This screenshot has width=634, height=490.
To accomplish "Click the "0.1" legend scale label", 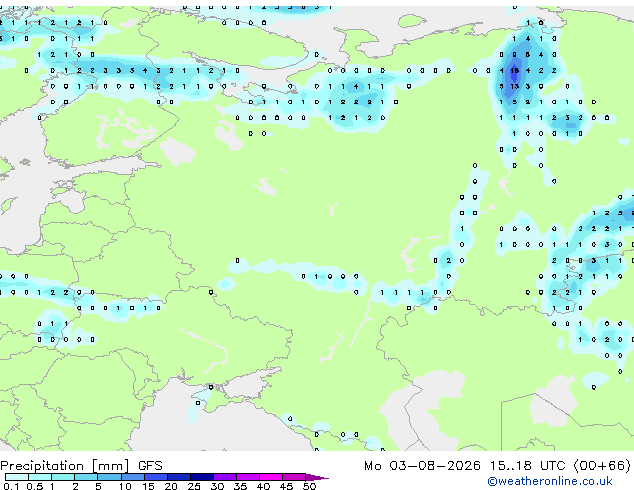I will click(11, 486).
